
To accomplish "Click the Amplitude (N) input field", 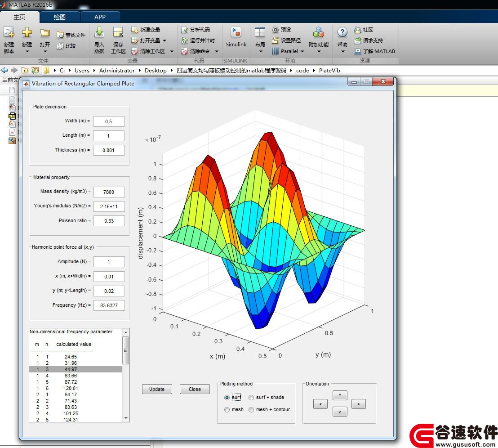I will (109, 262).
